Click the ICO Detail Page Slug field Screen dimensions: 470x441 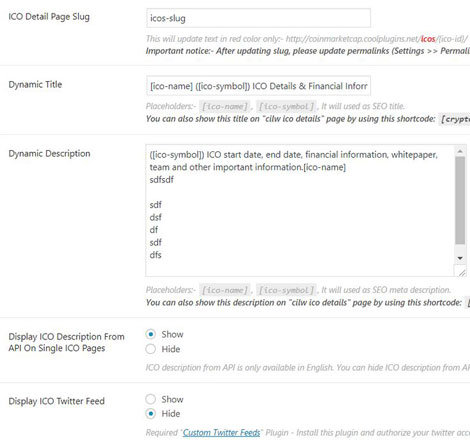coord(258,18)
